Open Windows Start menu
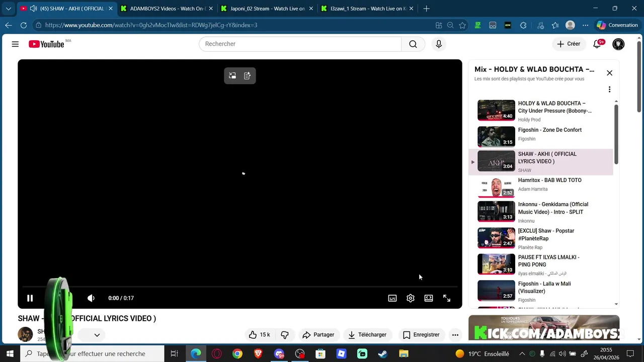The height and width of the screenshot is (362, 644). tap(10, 354)
